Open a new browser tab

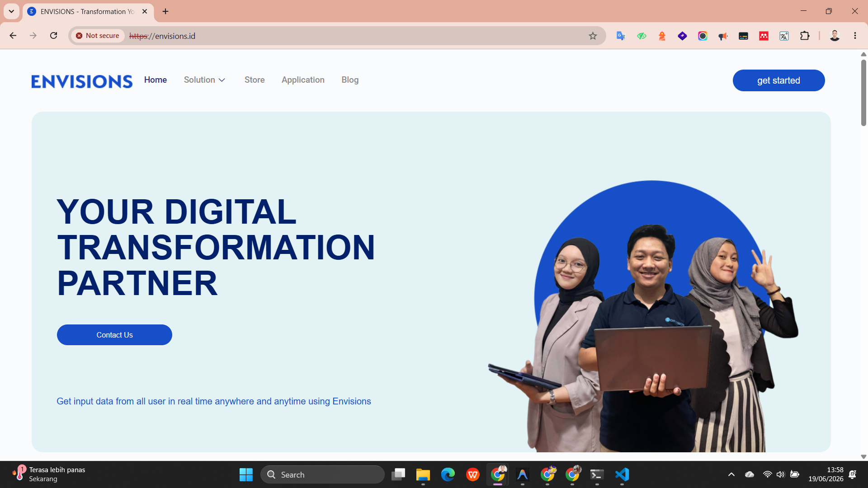click(x=165, y=11)
